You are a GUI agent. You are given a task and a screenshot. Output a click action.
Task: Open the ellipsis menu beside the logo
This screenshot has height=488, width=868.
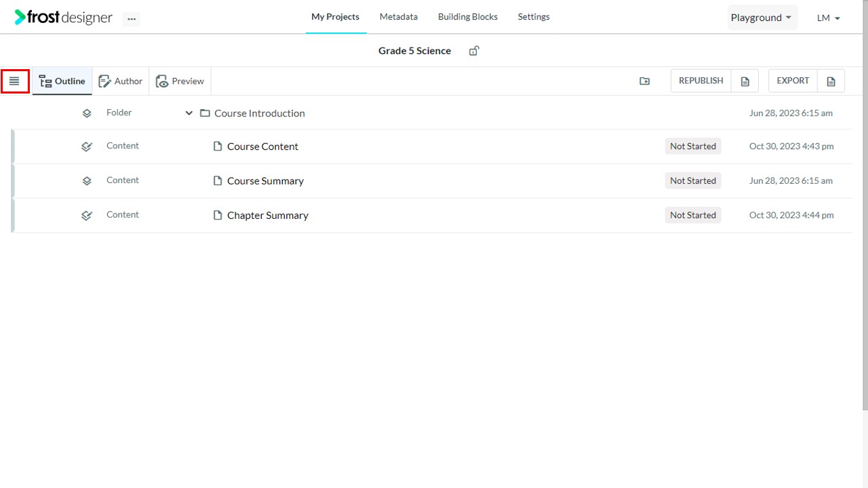click(132, 19)
